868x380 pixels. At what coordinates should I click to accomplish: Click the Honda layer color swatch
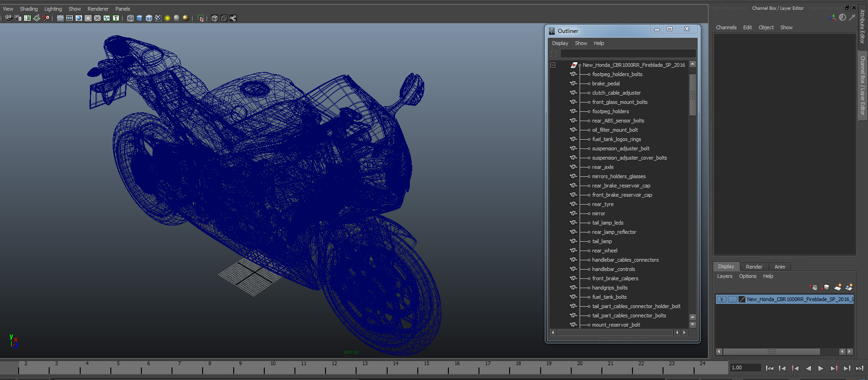pos(742,299)
